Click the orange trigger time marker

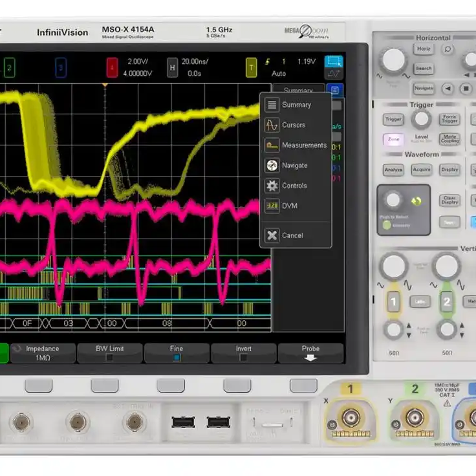pos(105,85)
